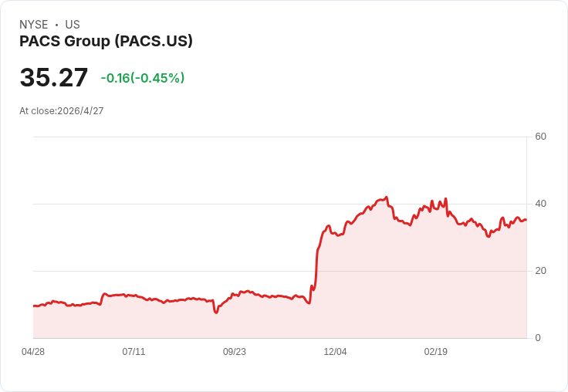Click the PACS Group (PACS.US) title
568x392 pixels.
click(x=106, y=42)
